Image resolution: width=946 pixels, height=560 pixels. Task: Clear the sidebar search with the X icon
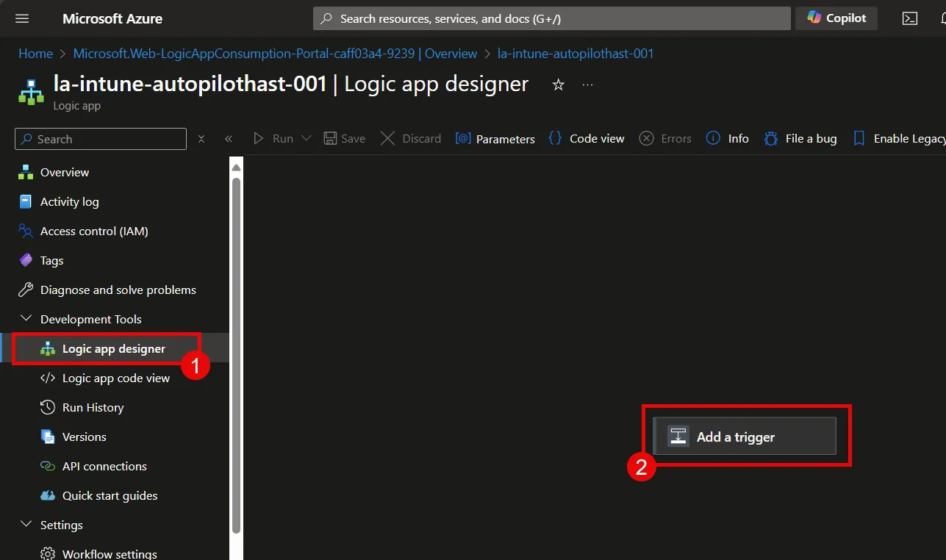(x=201, y=139)
